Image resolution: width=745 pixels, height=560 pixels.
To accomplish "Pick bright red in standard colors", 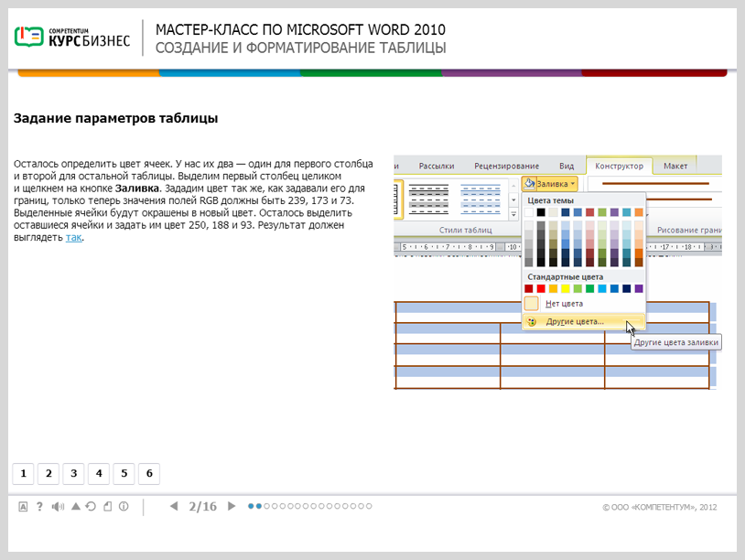I will [x=541, y=289].
